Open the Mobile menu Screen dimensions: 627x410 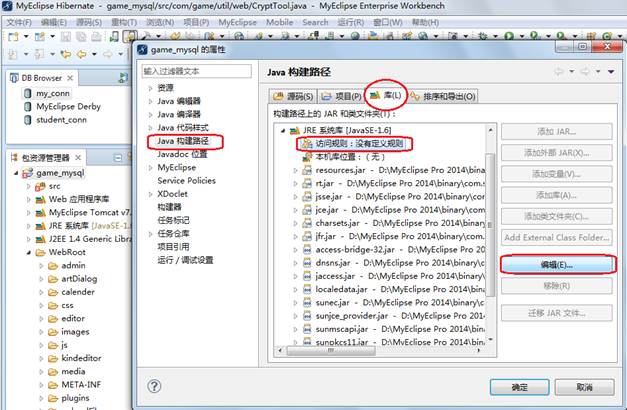(280, 22)
